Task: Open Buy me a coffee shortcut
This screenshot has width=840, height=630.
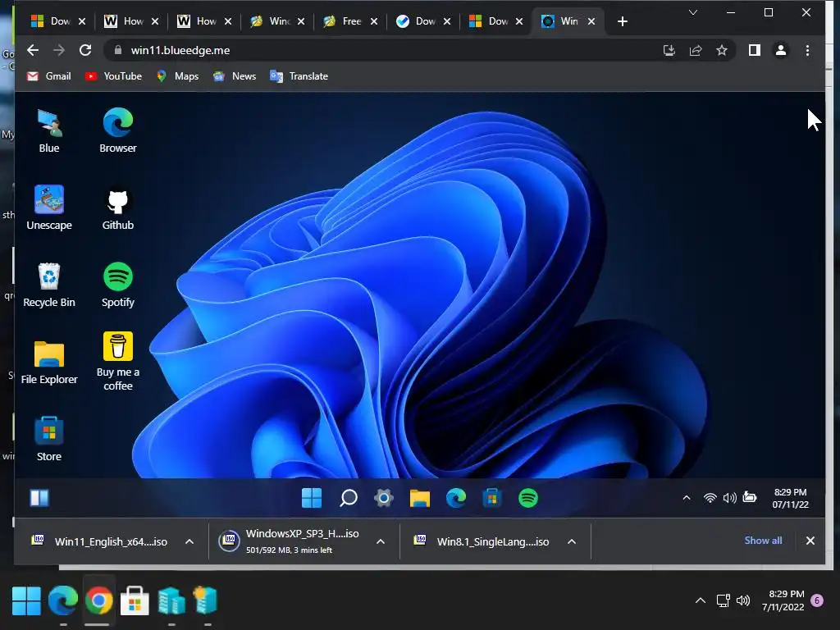Action: pyautogui.click(x=118, y=362)
